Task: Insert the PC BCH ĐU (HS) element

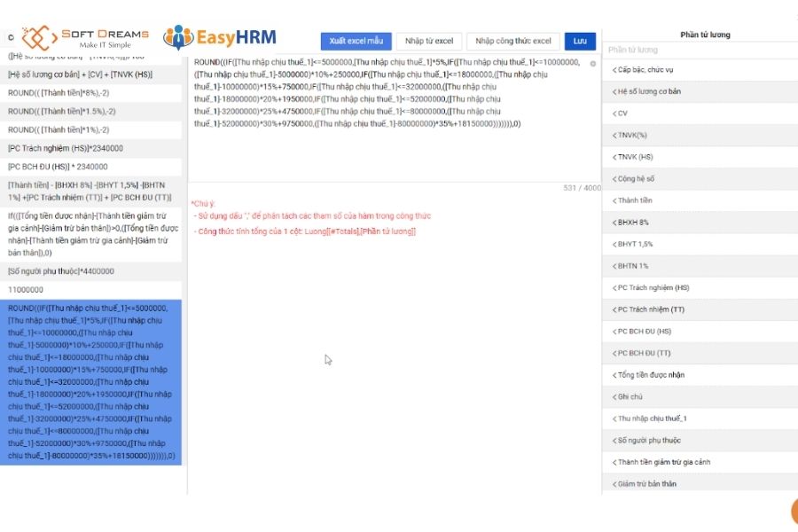Action: pyautogui.click(x=700, y=332)
